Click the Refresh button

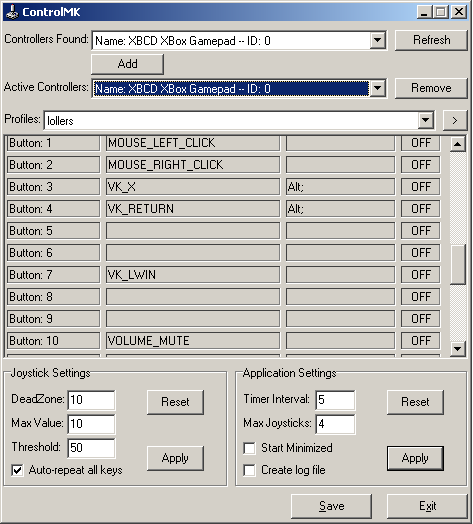click(x=431, y=40)
